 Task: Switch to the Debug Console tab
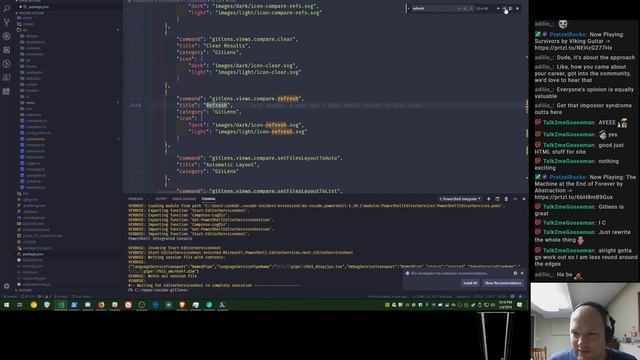click(184, 199)
